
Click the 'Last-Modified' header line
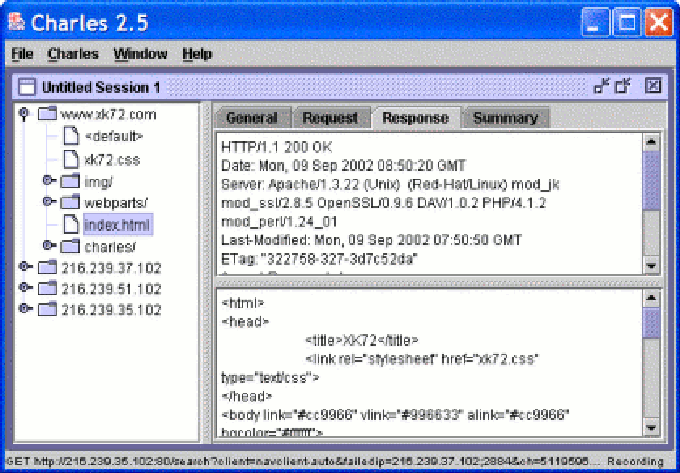pos(371,240)
